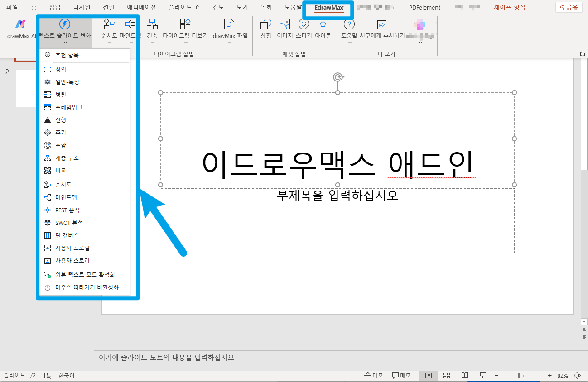Select 진행 layout from dropdown list
The image size is (588, 382).
pos(85,120)
